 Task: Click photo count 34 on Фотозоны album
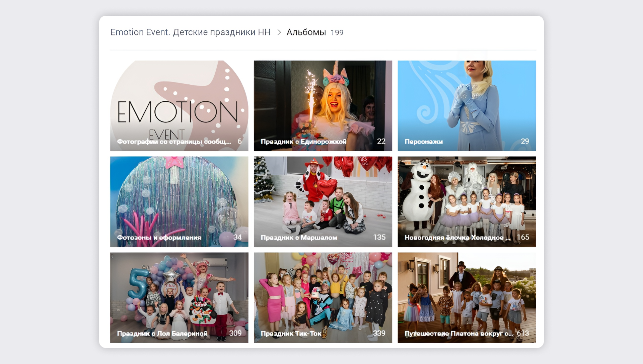pos(237,237)
